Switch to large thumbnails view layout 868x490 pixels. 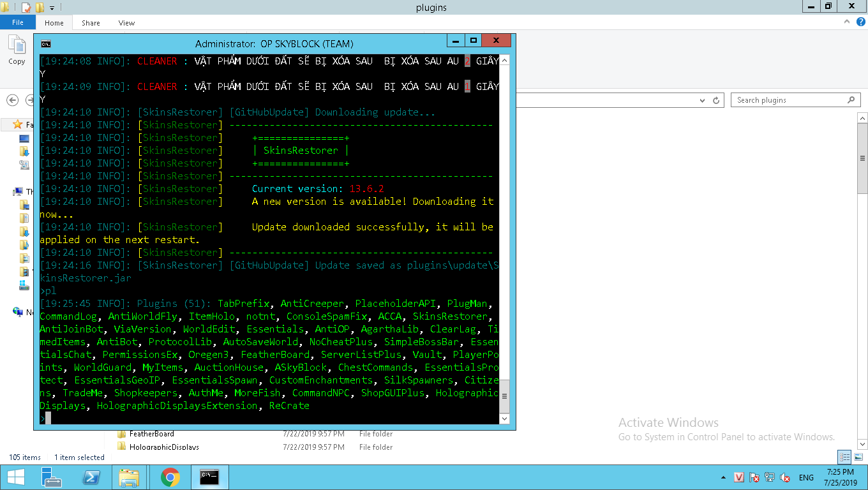click(858, 457)
